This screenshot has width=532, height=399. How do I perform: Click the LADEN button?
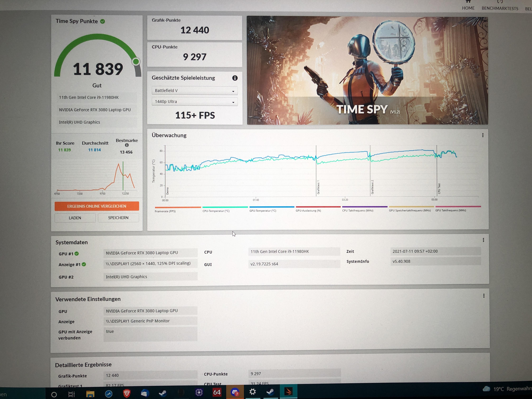75,218
